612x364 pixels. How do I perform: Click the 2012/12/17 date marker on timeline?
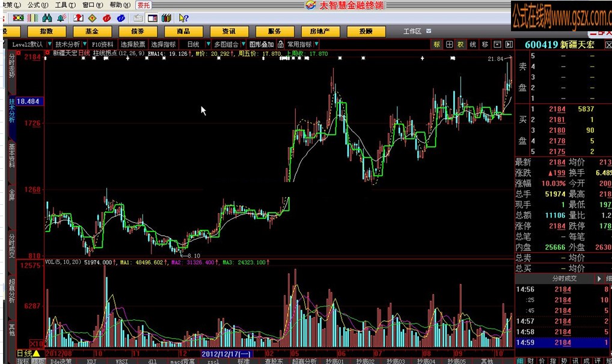click(227, 353)
